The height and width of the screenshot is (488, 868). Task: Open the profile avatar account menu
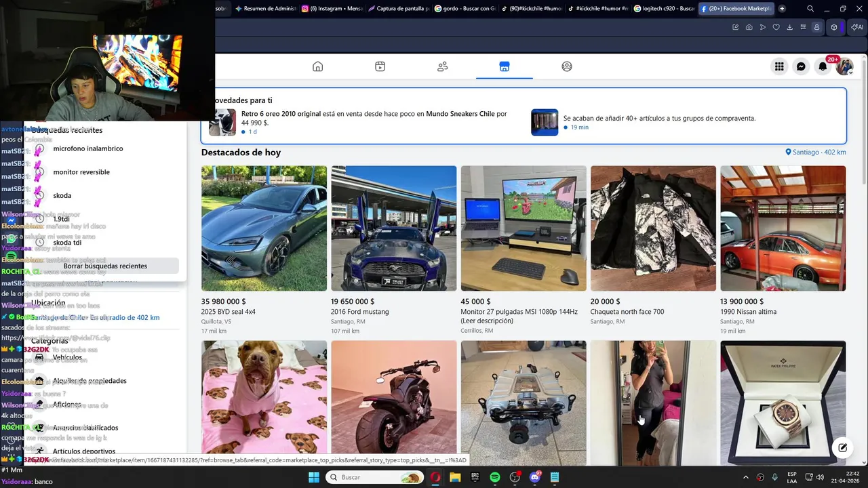tap(844, 66)
